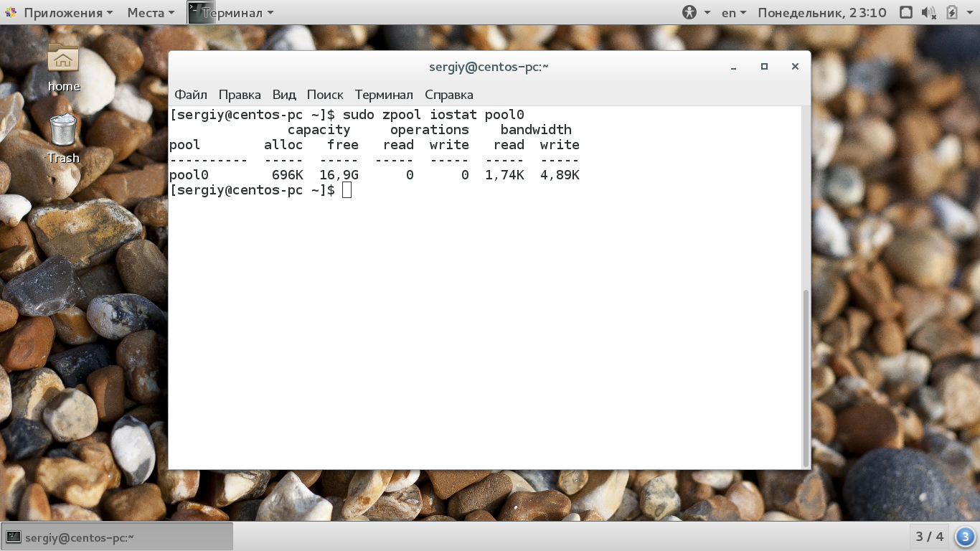Image resolution: width=980 pixels, height=551 pixels.
Task: Click the bandwidth column header
Action: [536, 130]
